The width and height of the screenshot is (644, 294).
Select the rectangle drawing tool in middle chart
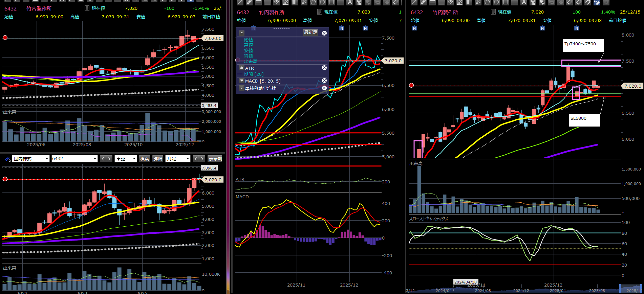[x=331, y=2]
